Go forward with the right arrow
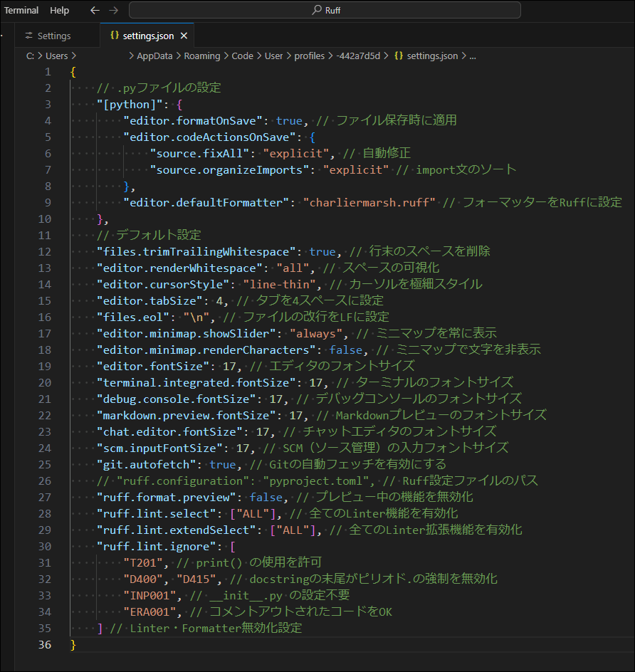This screenshot has height=672, width=635. click(114, 10)
